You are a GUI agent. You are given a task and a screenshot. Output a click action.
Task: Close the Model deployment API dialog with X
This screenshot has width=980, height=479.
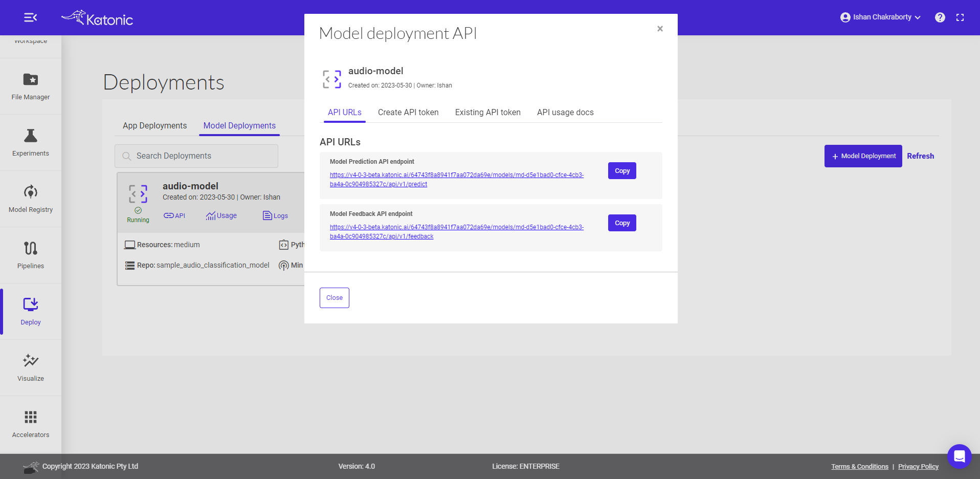[x=660, y=29]
